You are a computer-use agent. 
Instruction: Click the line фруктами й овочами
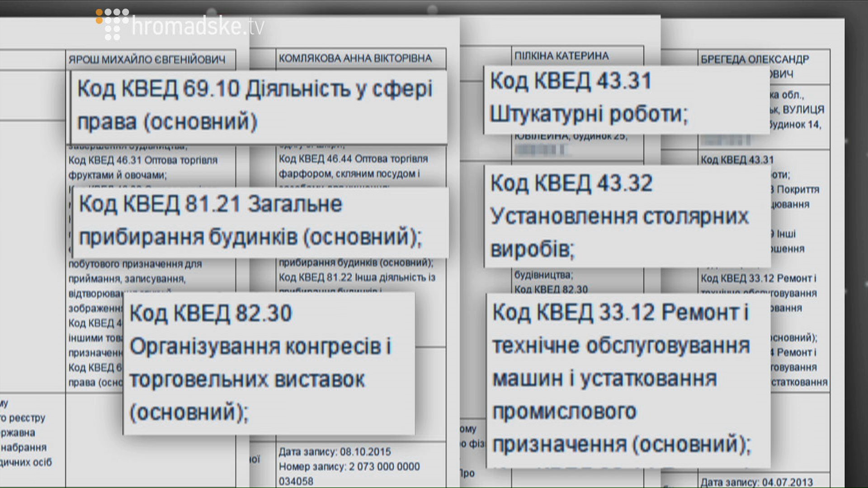pos(118,175)
